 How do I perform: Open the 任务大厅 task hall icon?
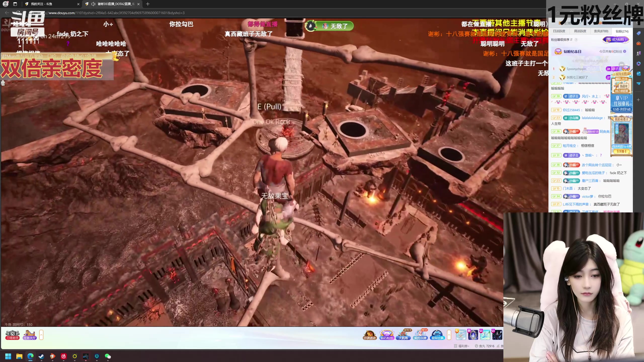(x=29, y=335)
